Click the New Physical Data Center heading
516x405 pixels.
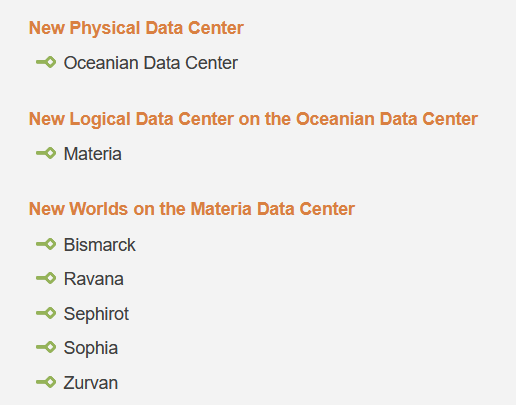click(x=136, y=28)
